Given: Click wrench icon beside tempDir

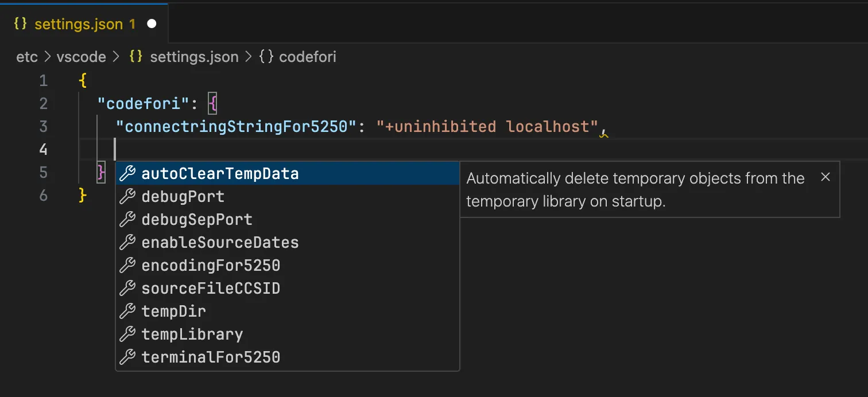Looking at the screenshot, I should (x=127, y=311).
